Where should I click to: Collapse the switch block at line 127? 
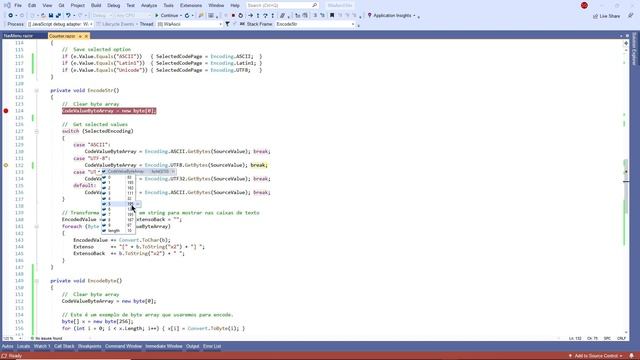pyautogui.click(x=36, y=131)
